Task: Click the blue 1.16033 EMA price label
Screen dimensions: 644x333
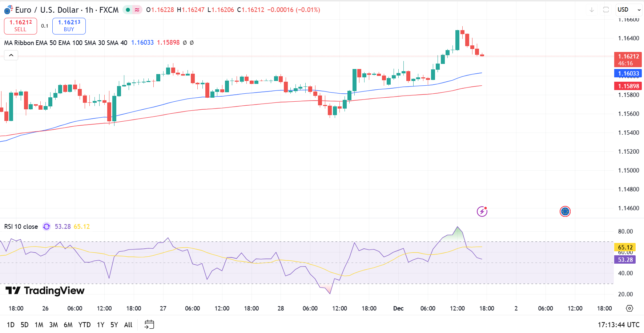Action: click(x=628, y=73)
